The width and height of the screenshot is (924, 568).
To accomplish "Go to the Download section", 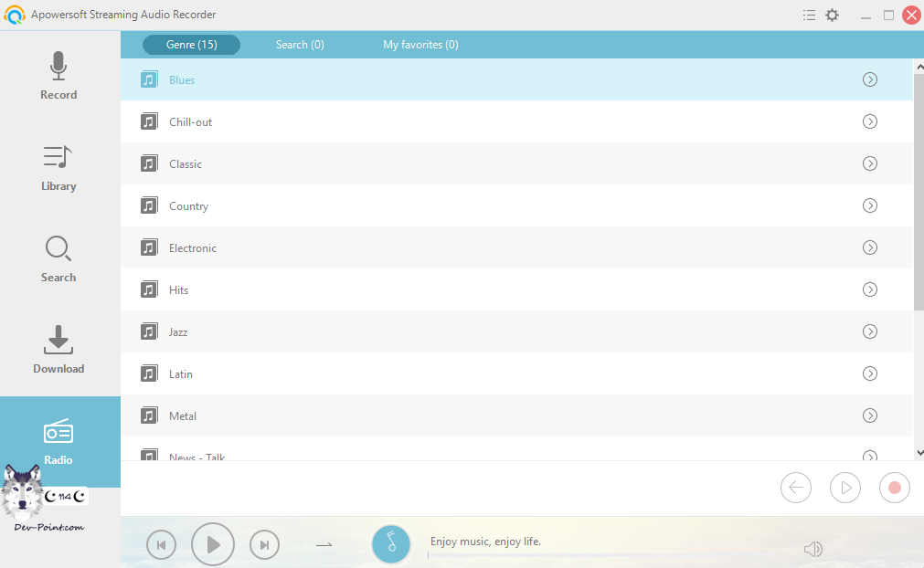I will click(58, 350).
